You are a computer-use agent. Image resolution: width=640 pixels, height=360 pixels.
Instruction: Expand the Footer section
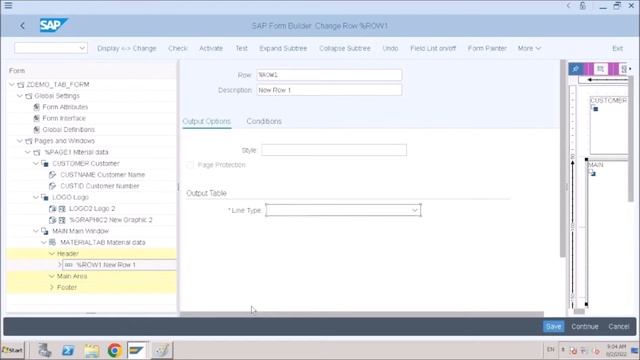tap(52, 287)
